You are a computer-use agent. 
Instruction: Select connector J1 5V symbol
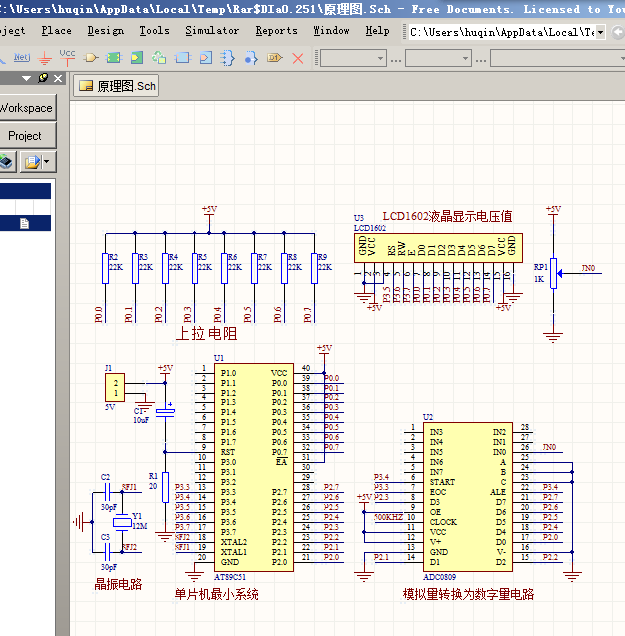click(x=115, y=388)
